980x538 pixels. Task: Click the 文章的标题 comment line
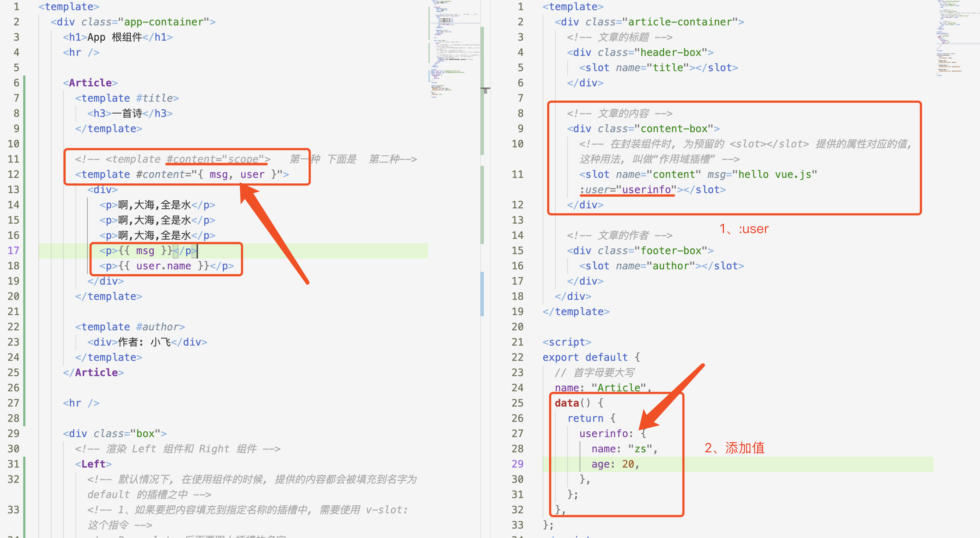click(x=619, y=37)
